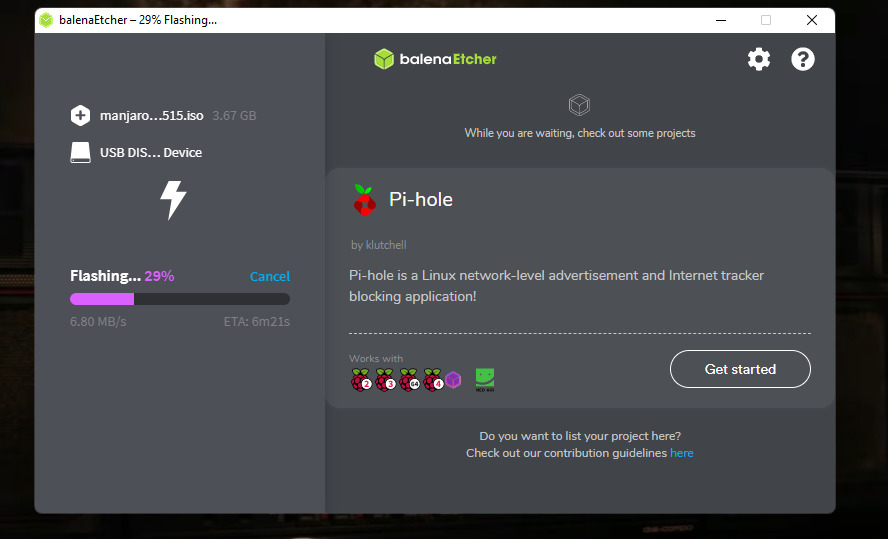Click the image file plus icon
This screenshot has height=539, width=888.
[x=80, y=116]
